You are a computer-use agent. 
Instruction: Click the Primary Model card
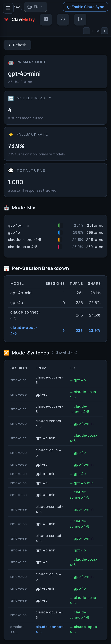click(x=55, y=71)
